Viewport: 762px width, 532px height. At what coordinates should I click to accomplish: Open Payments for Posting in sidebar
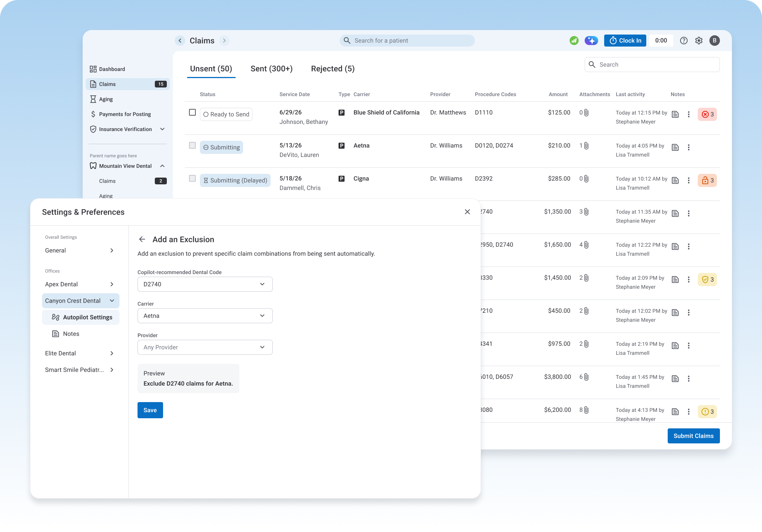(x=128, y=115)
